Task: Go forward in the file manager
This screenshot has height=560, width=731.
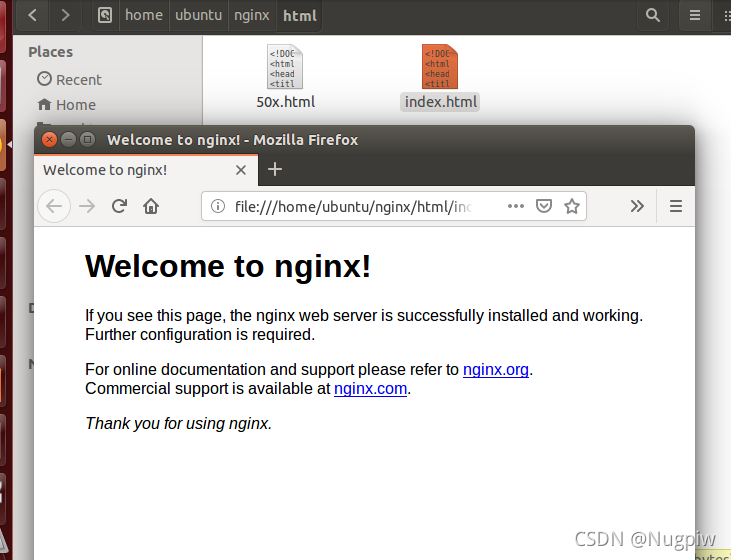Action: (x=65, y=15)
